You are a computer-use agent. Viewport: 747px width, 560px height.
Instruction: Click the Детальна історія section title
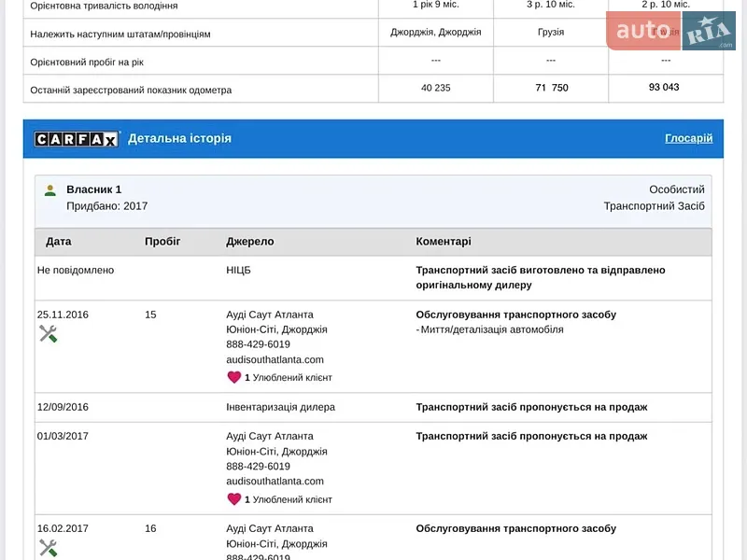[179, 138]
